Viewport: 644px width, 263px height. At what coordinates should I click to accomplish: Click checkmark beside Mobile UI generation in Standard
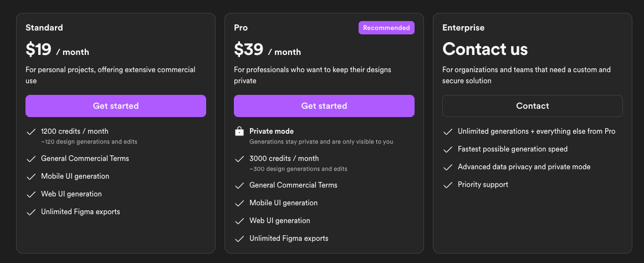pos(31,176)
